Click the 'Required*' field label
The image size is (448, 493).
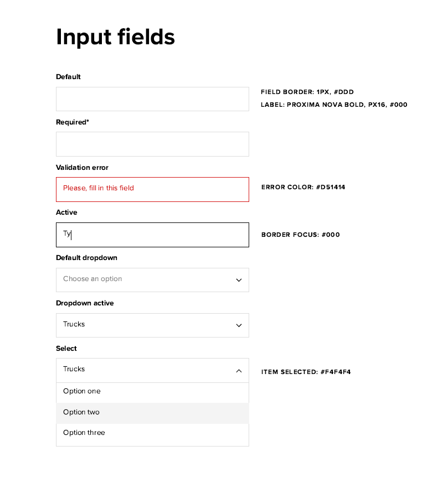point(73,122)
